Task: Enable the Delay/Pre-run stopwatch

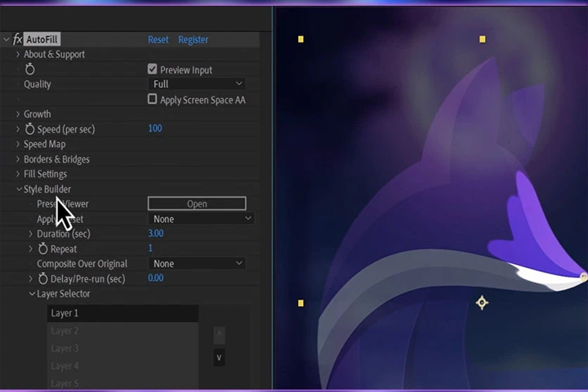Action: coord(42,278)
